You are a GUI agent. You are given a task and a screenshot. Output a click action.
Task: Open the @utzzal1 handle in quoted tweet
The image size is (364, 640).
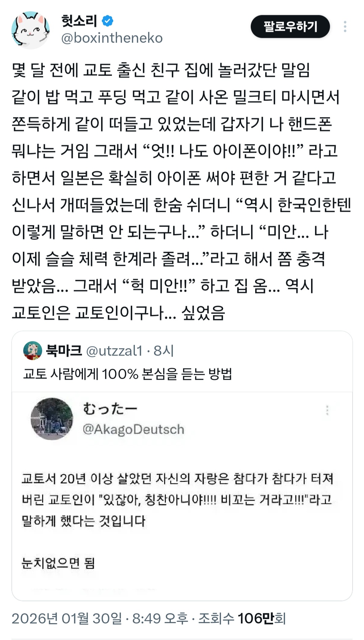(115, 351)
